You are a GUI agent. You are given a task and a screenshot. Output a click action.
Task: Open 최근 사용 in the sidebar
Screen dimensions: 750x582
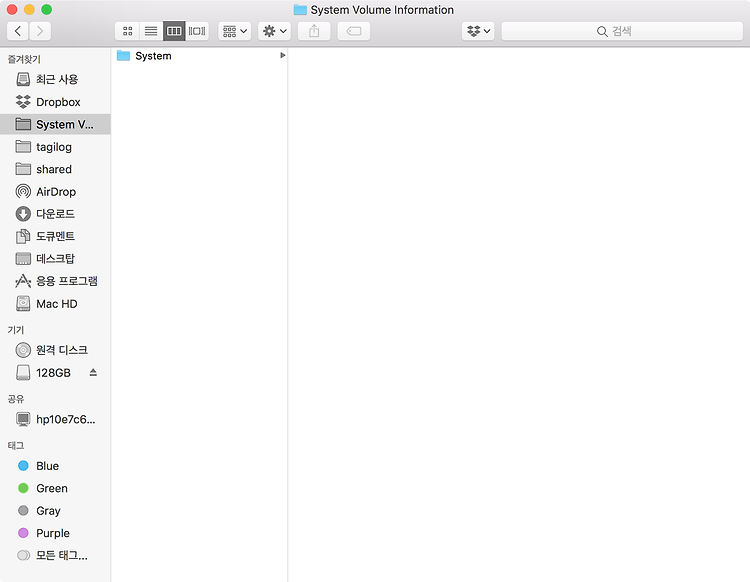click(x=55, y=79)
